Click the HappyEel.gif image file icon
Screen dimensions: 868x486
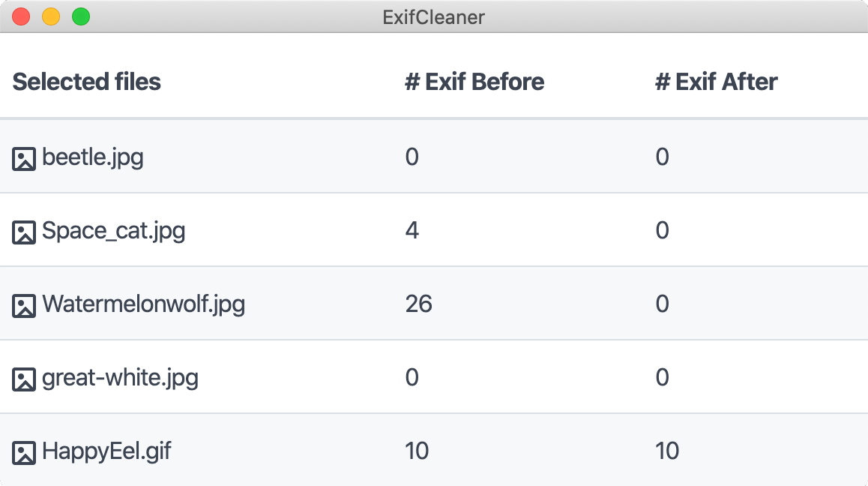(x=24, y=453)
